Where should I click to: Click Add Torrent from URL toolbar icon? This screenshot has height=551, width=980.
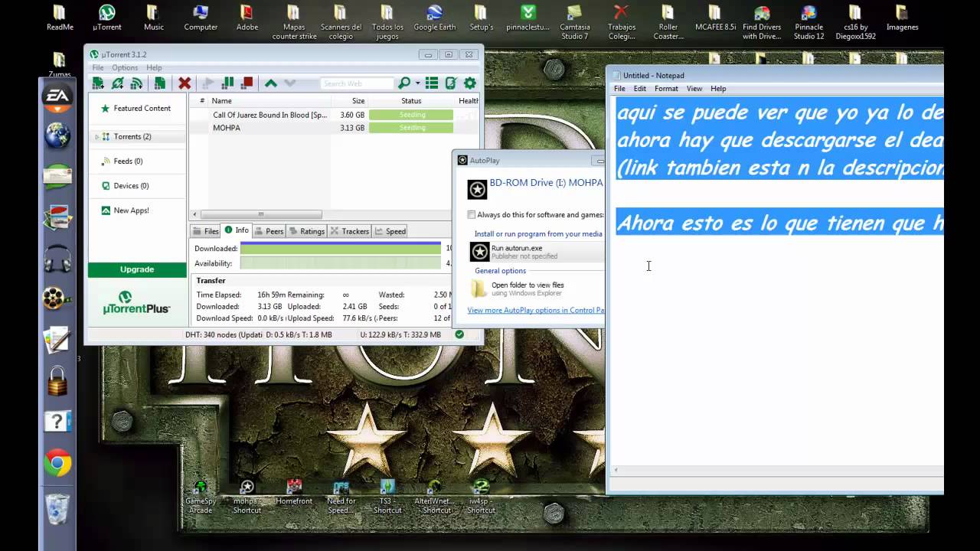117,83
